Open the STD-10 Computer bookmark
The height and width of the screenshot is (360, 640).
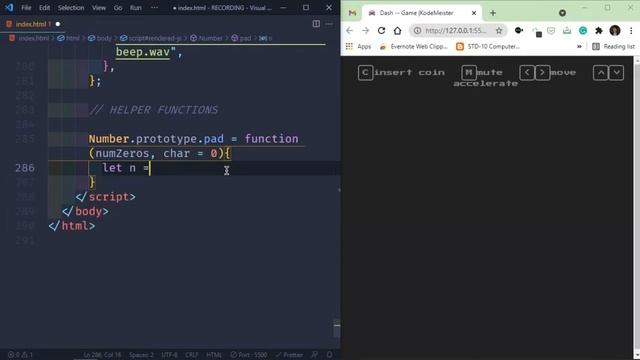[488, 47]
